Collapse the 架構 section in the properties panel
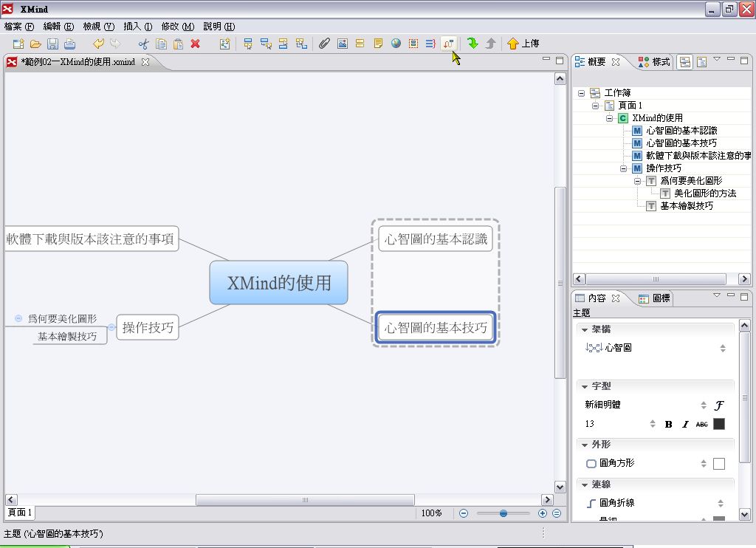 [x=585, y=330]
